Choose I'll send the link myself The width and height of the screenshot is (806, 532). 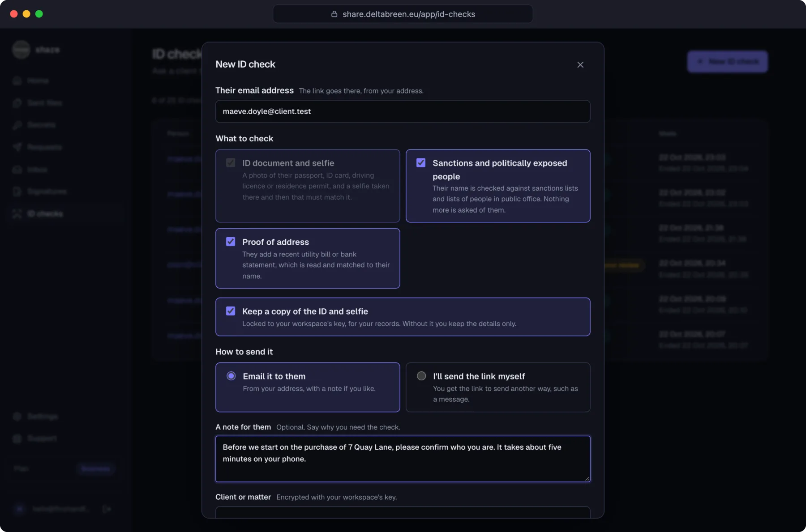pos(421,376)
